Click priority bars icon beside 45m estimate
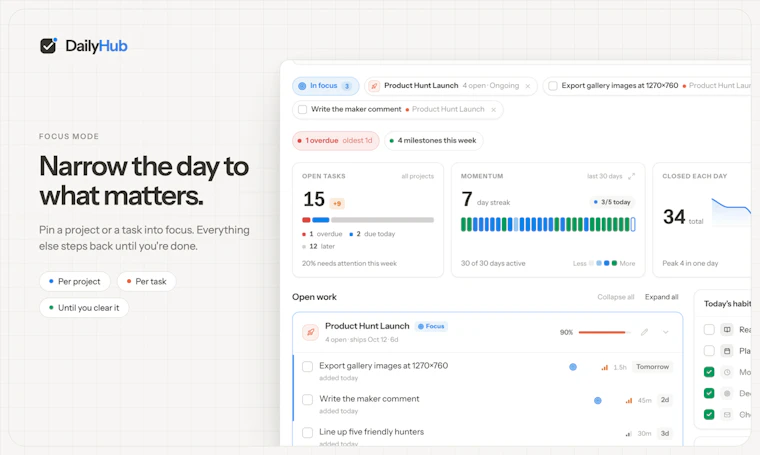This screenshot has width=760, height=455. [x=629, y=401]
